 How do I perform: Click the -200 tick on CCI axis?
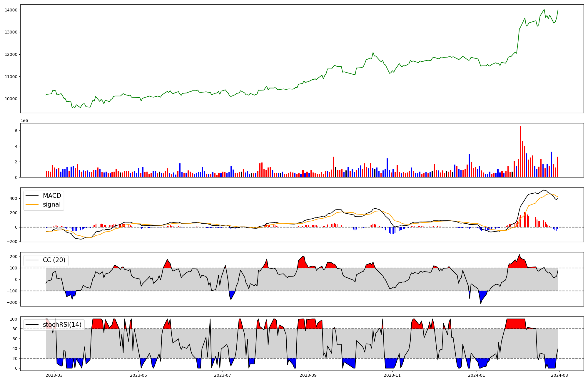pos(13,302)
